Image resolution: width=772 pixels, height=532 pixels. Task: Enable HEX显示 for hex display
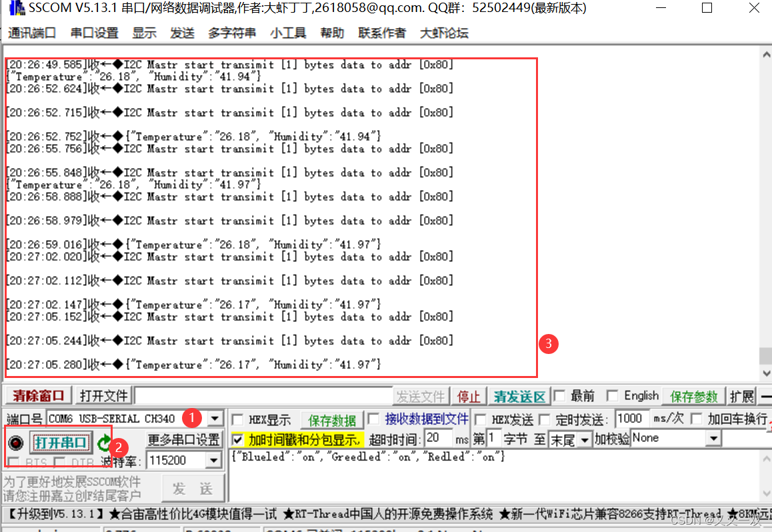coord(237,420)
